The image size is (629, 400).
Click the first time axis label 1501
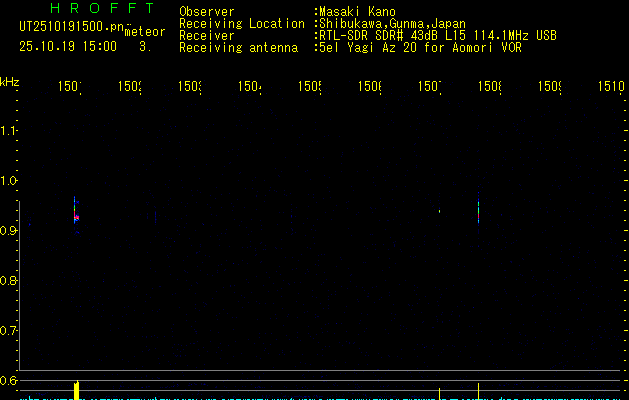click(x=70, y=86)
